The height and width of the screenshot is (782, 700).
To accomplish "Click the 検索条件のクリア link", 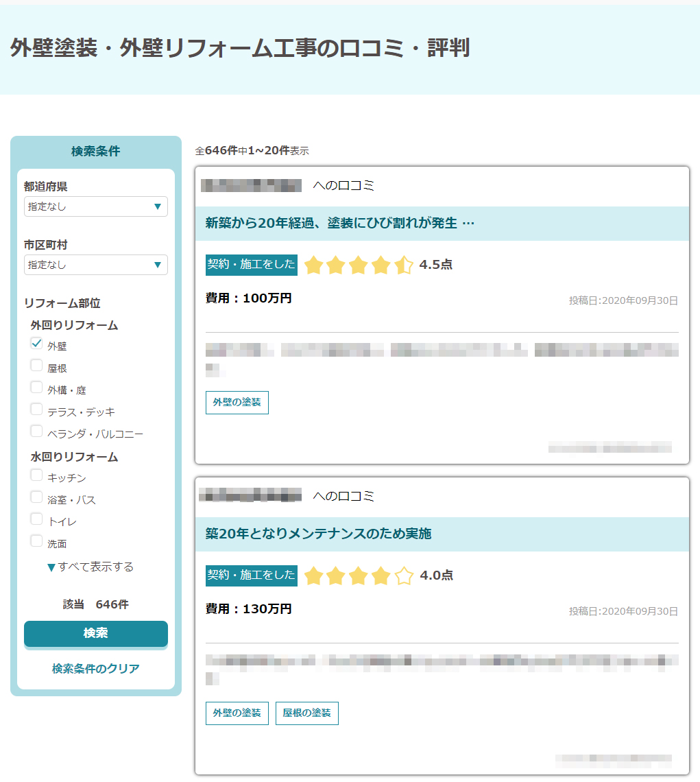I will click(x=96, y=669).
